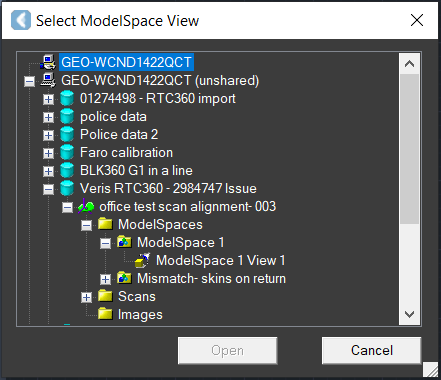Viewport: 441px width, 380px height.
Task: Click the Mismatch- skins on return modelspace icon
Action: (124, 278)
